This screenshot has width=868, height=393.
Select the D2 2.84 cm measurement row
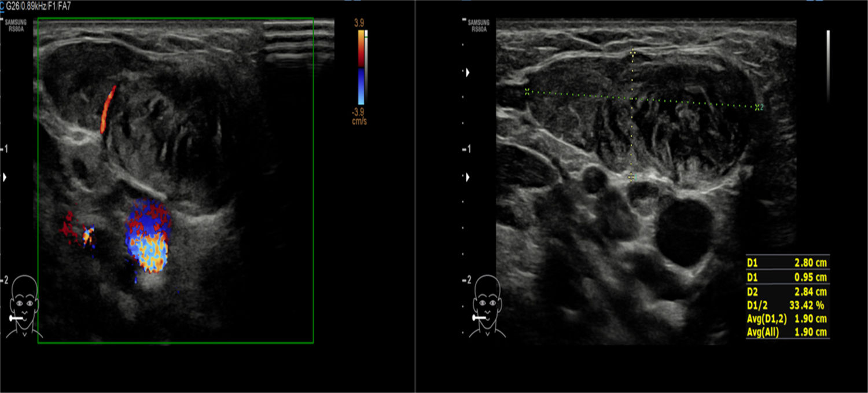tap(788, 291)
